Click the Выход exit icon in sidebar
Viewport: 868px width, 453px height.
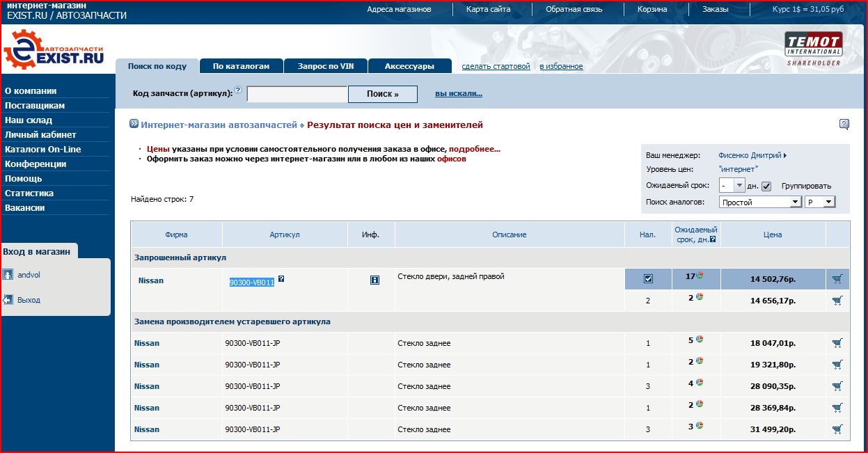[8, 300]
